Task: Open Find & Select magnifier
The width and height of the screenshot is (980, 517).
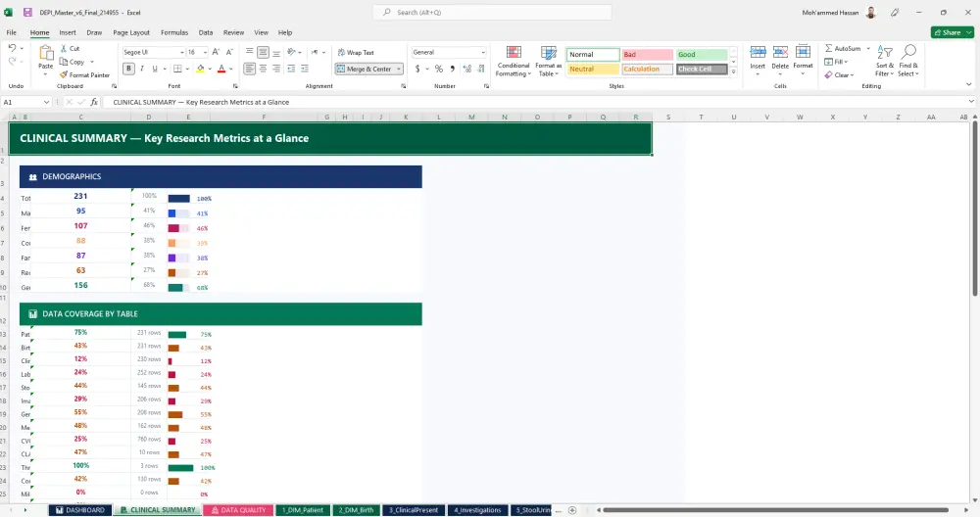Action: click(x=908, y=61)
